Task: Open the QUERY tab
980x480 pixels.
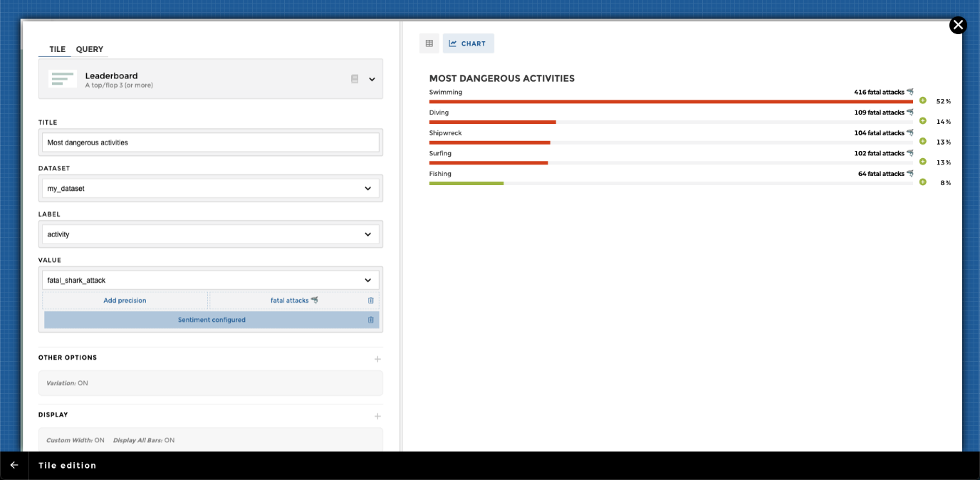Action: pyautogui.click(x=90, y=49)
